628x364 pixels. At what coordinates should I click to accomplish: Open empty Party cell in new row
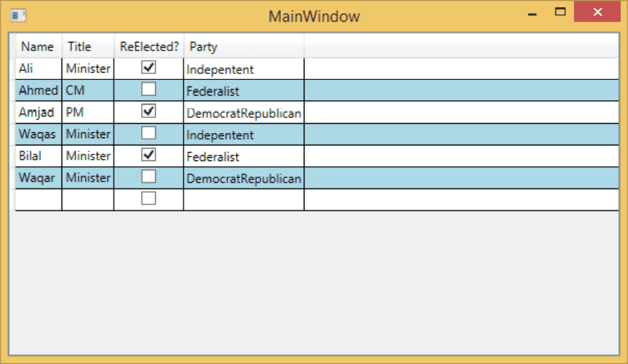tap(244, 200)
